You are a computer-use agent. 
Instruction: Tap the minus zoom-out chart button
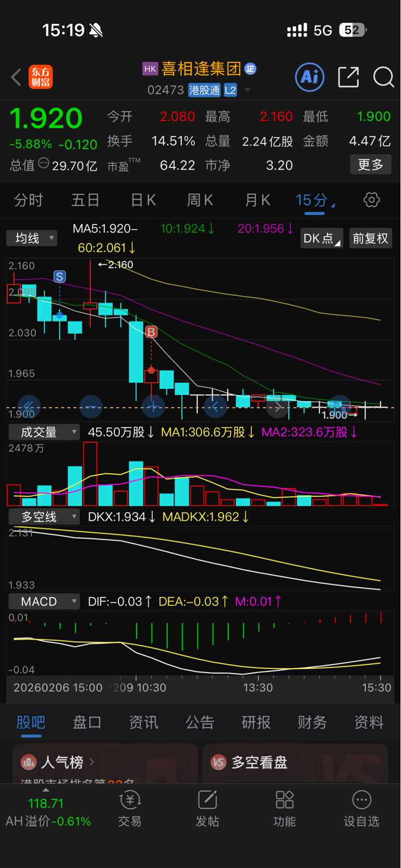tap(91, 406)
